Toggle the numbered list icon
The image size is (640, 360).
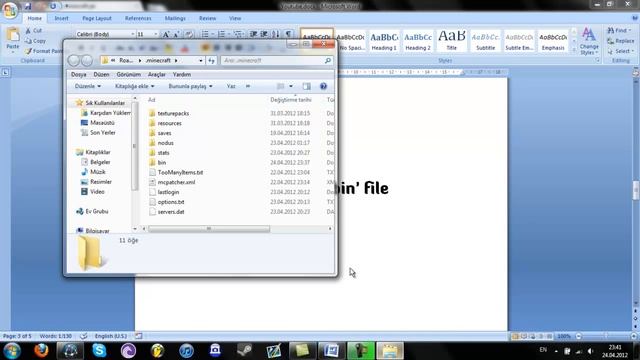click(x=221, y=34)
